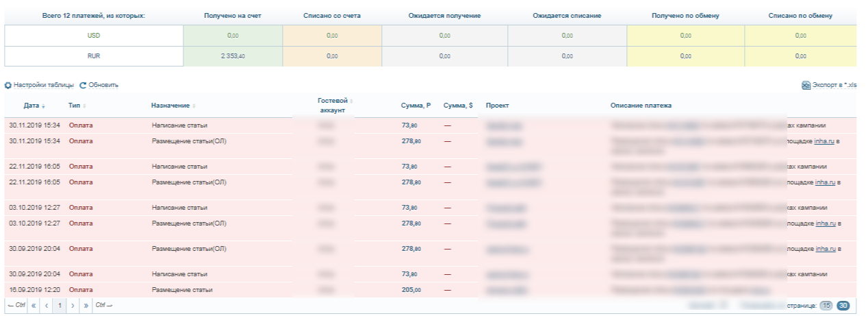
Task: Go to previous page with left chevron
Action: point(47,305)
